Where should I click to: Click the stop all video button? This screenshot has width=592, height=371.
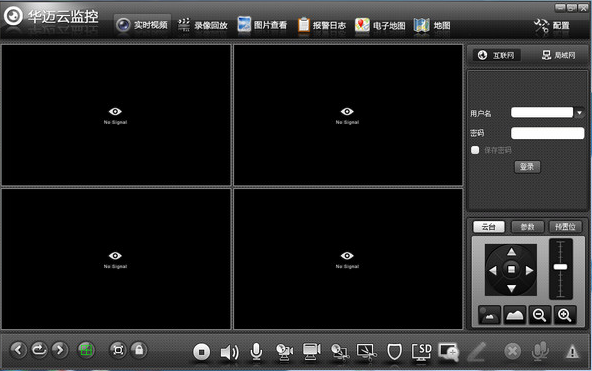(202, 352)
